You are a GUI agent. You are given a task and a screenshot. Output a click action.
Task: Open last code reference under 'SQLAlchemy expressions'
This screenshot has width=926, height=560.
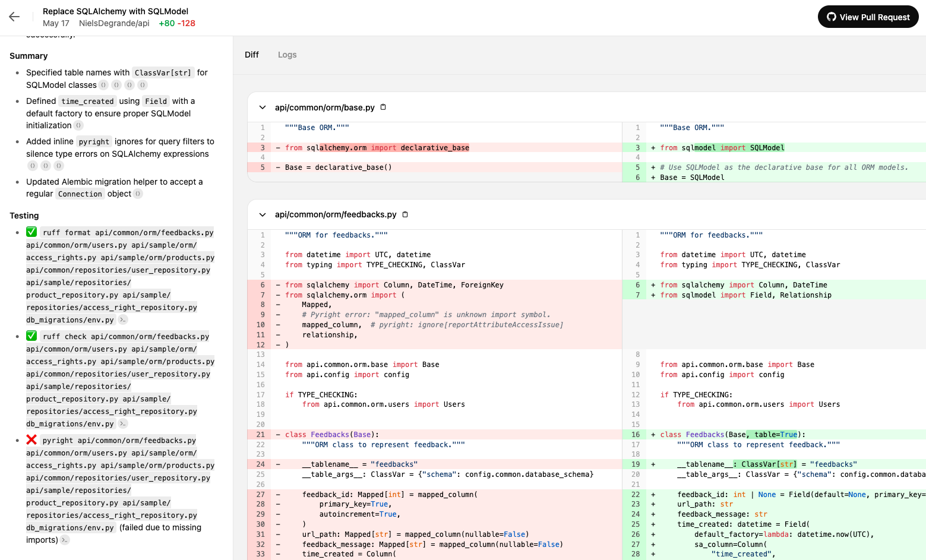pyautogui.click(x=59, y=166)
